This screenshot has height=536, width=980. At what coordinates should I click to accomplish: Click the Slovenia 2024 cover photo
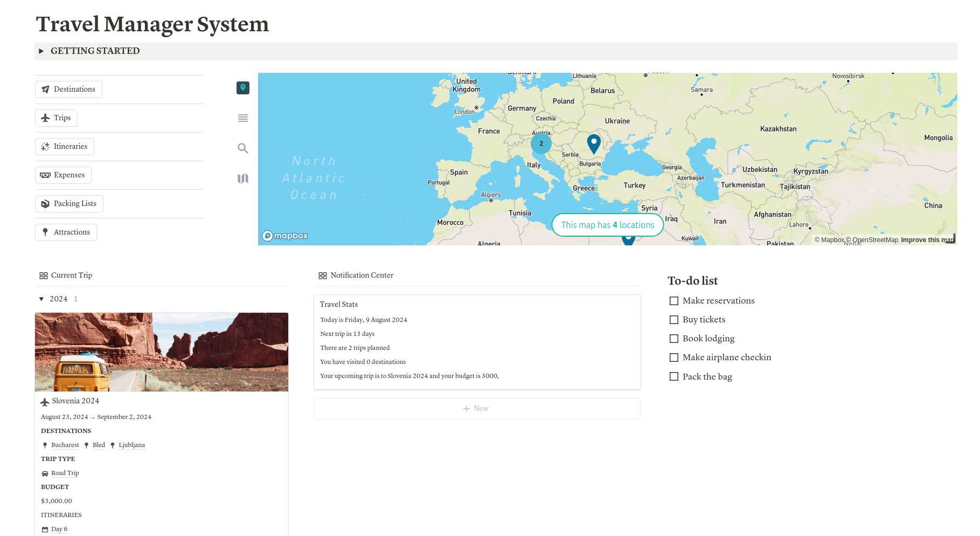pos(162,352)
